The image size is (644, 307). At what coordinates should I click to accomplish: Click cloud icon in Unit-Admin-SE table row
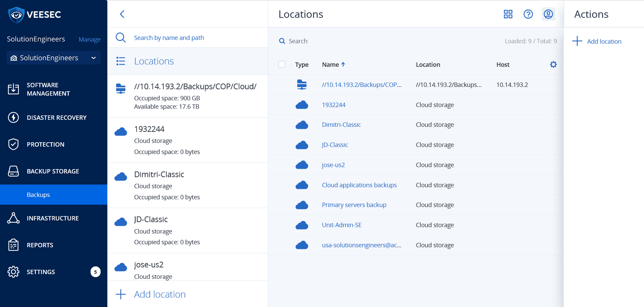pyautogui.click(x=302, y=225)
